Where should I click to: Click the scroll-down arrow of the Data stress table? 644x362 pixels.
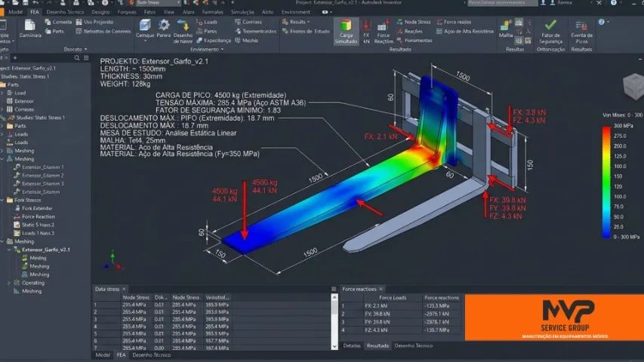coord(334,347)
